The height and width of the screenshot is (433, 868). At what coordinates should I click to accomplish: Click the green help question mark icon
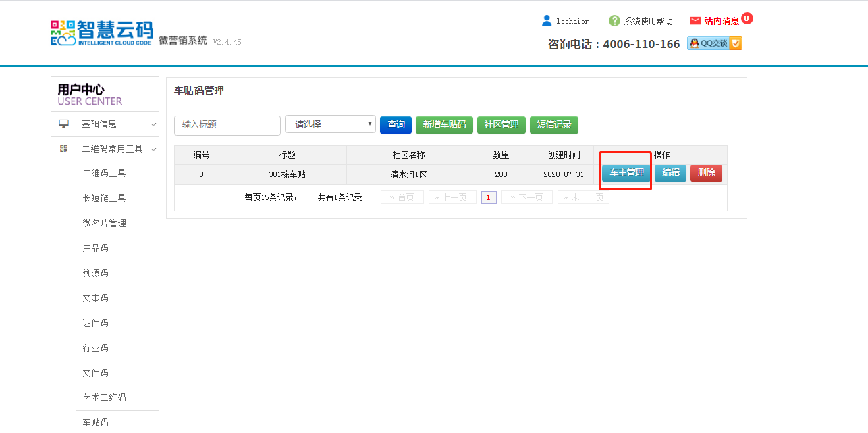pos(614,21)
